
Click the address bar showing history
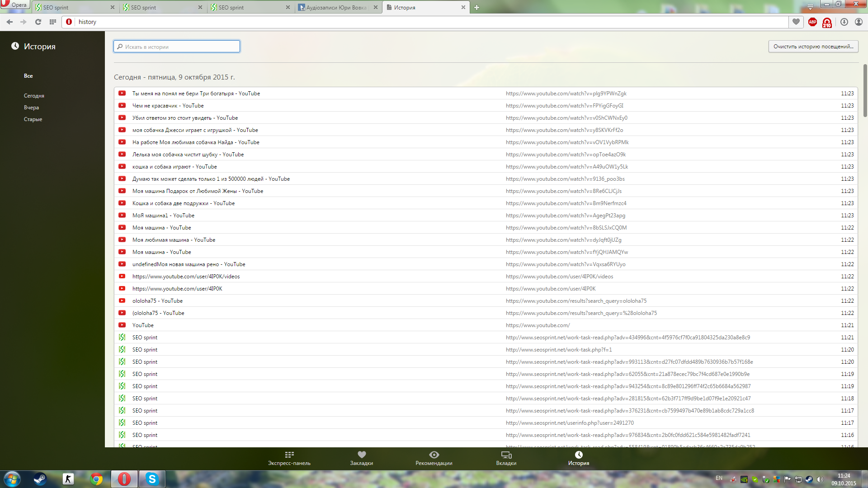[425, 22]
